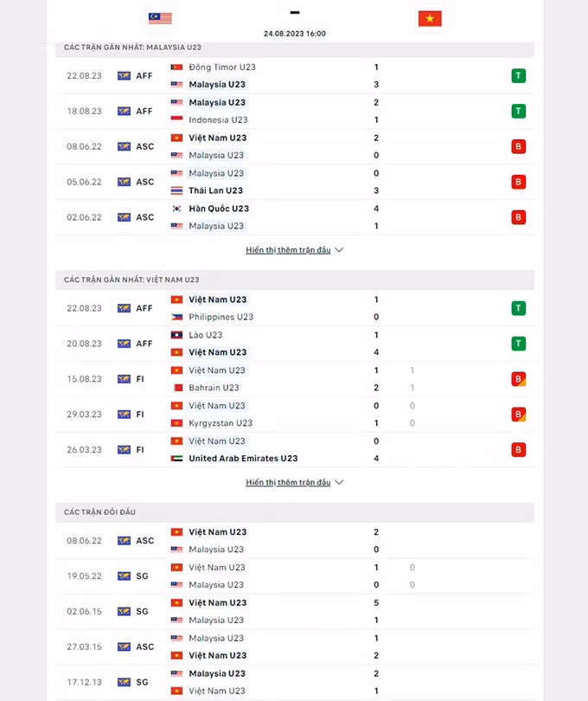
Task: Click Thailand flag beside Thái Lan U23
Action: tap(176, 190)
